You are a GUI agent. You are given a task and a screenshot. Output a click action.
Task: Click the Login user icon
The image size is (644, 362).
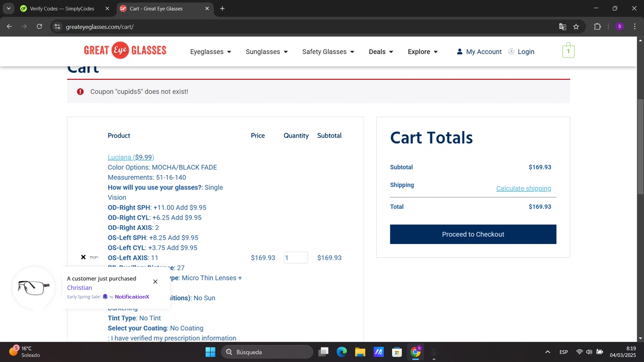[x=511, y=51]
